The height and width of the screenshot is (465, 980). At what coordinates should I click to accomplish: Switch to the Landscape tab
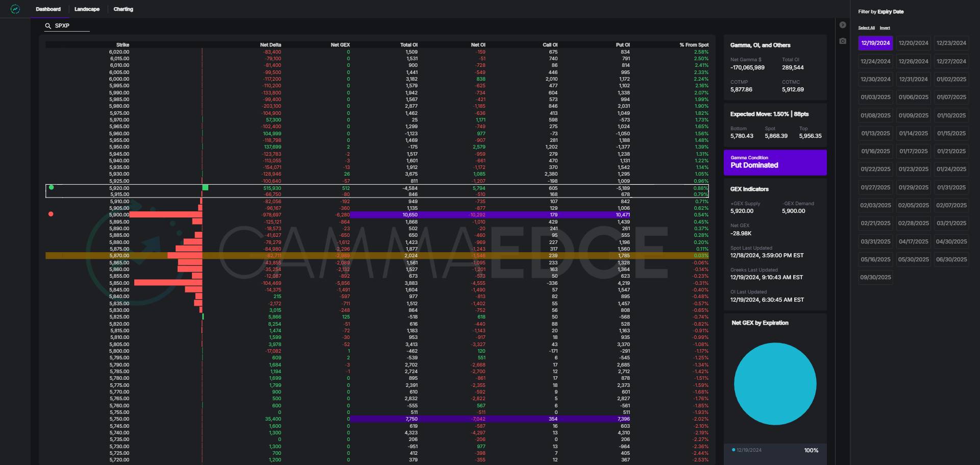87,9
